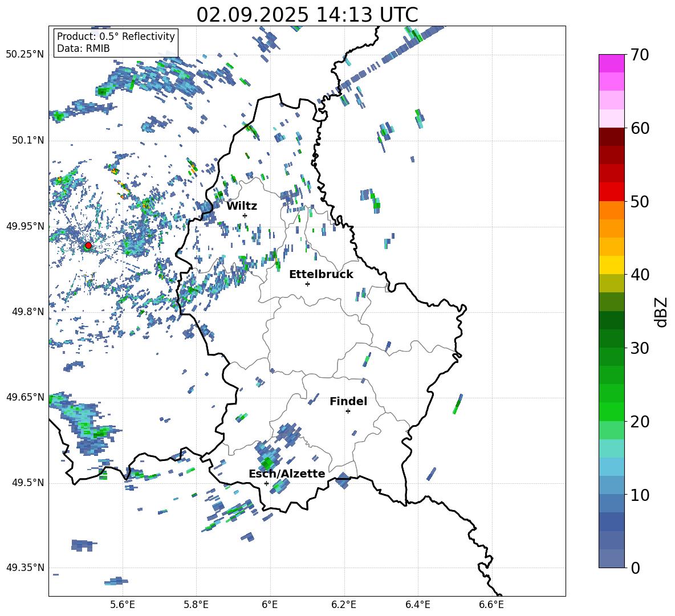675x616 pixels.
Task: Click the red radar site marker
Action: tap(88, 246)
